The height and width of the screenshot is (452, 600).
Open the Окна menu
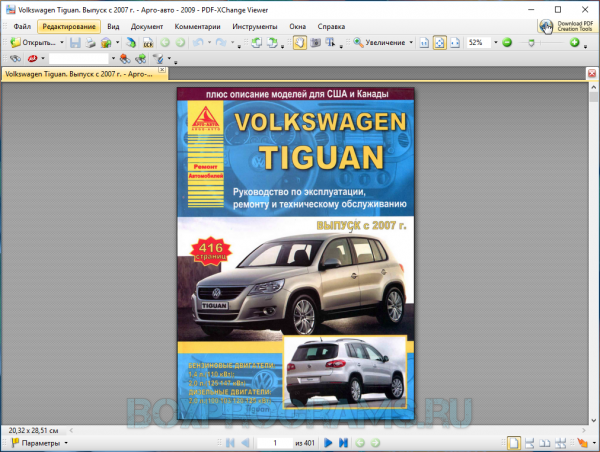coord(297,26)
